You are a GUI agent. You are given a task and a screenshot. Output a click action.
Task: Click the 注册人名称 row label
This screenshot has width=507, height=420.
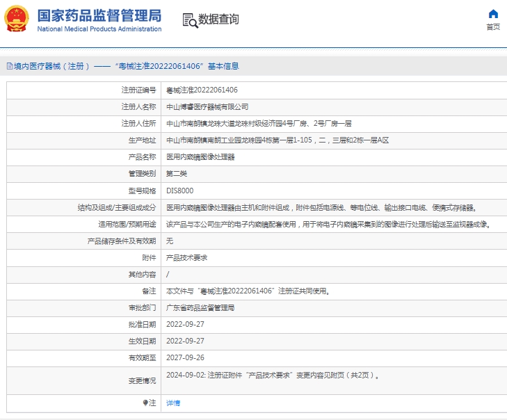138,106
